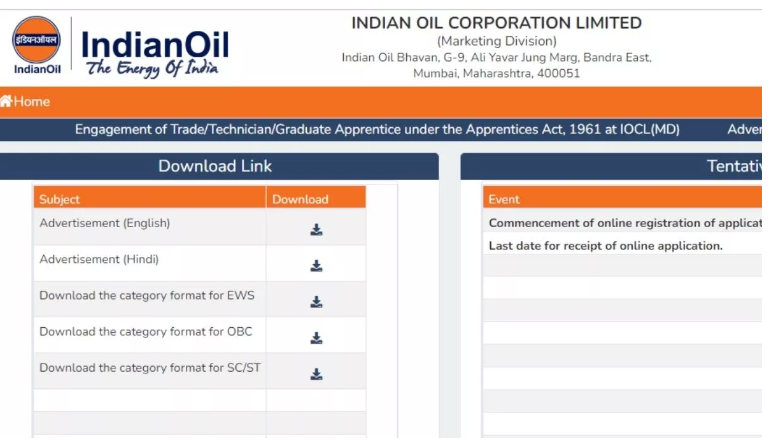Download the OBC category format file
The width and height of the screenshot is (776, 440).
click(316, 338)
